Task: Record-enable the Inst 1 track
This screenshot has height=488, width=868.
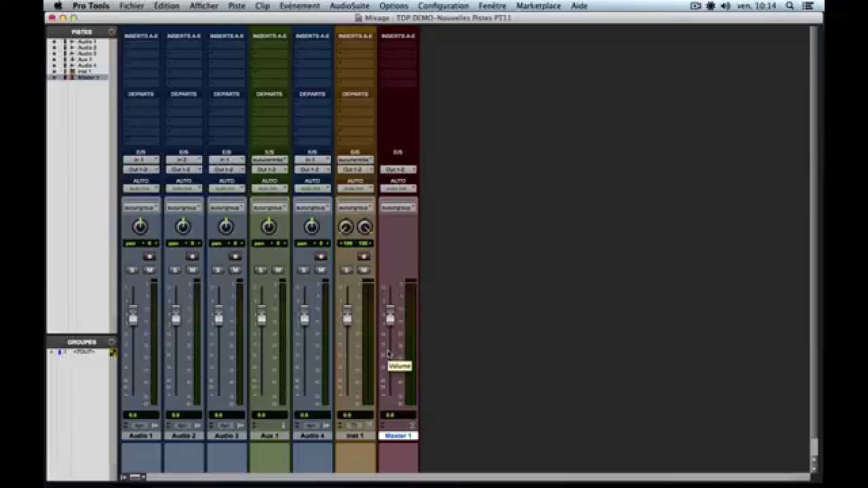Action: [x=363, y=256]
